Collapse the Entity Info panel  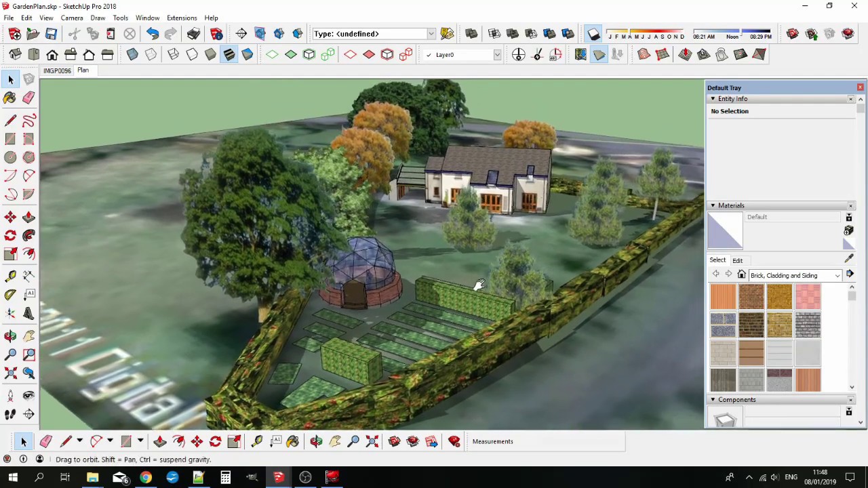(713, 99)
